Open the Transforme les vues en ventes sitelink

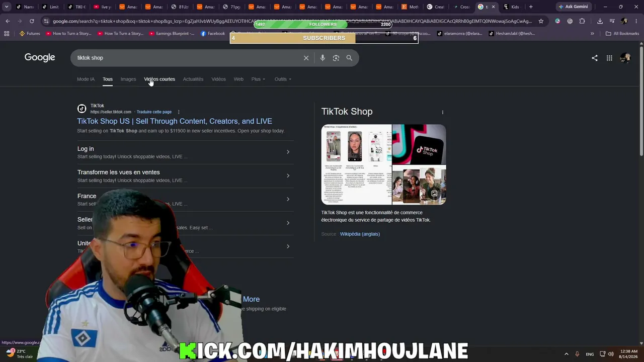118,172
